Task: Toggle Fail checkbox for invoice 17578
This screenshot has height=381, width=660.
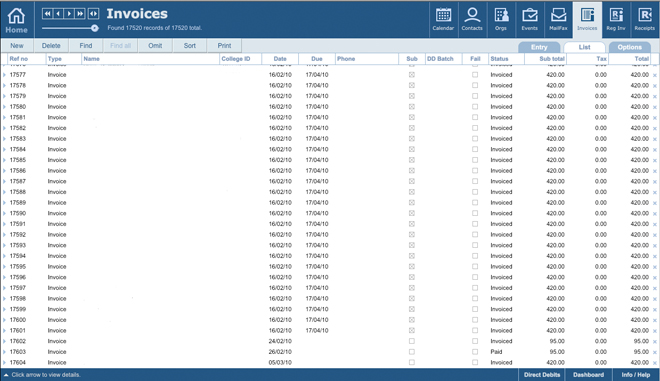Action: point(475,85)
